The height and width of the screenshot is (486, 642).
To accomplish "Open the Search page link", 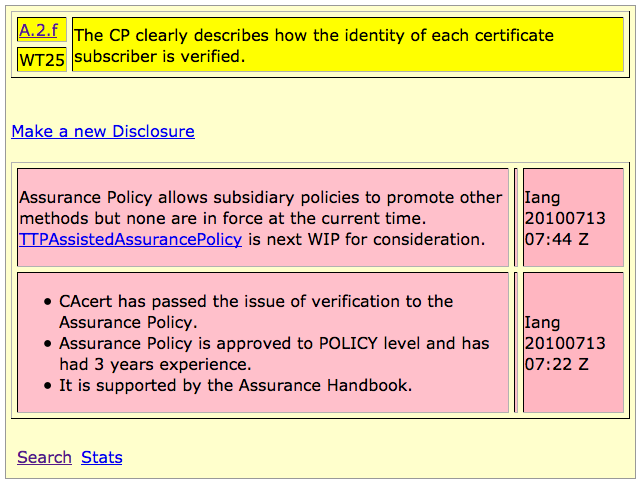I will pyautogui.click(x=44, y=457).
